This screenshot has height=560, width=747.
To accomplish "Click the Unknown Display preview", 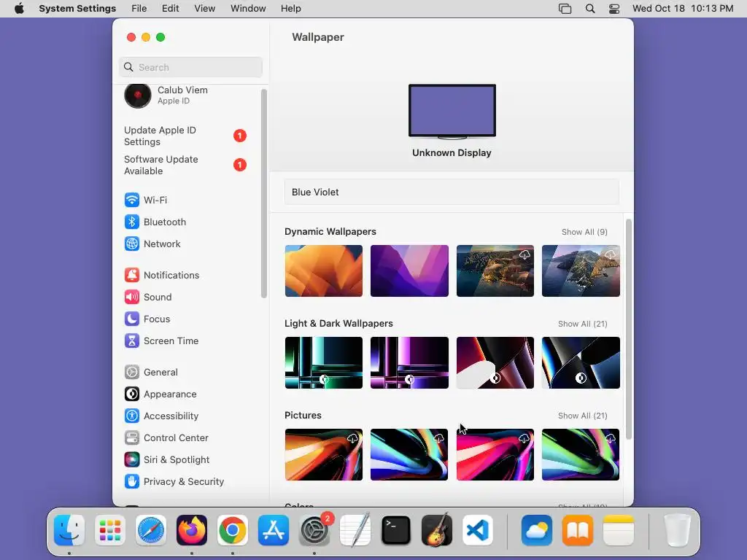I will pos(452,112).
